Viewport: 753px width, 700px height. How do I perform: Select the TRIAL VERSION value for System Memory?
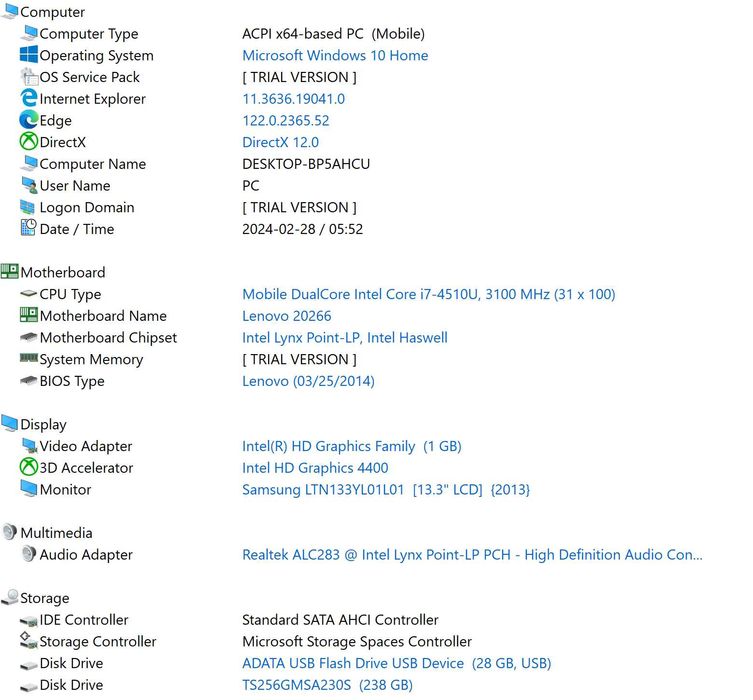coord(300,359)
